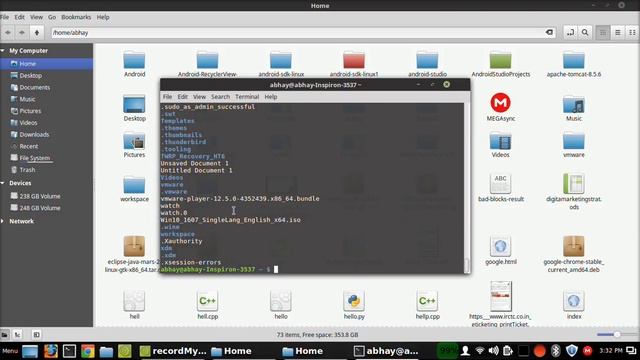Open volume control in system tray
Viewport: 640px width, 360px height.
[493, 351]
